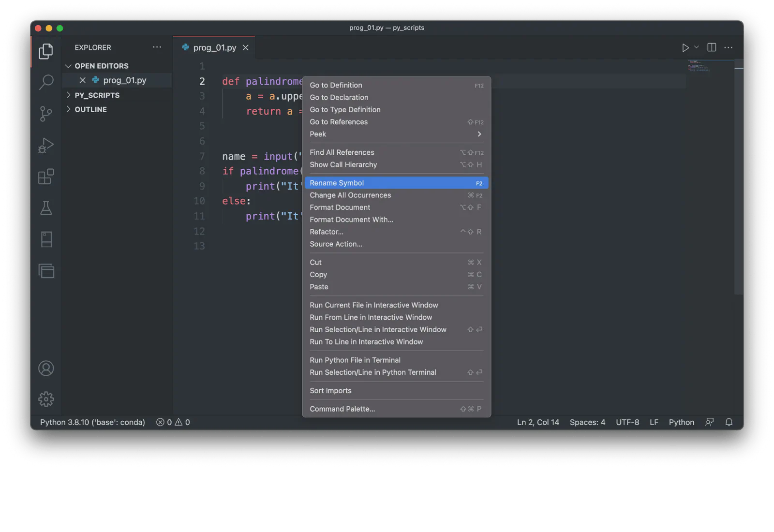The height and width of the screenshot is (532, 774).
Task: Choose Paste from context menu
Action: [x=396, y=287]
